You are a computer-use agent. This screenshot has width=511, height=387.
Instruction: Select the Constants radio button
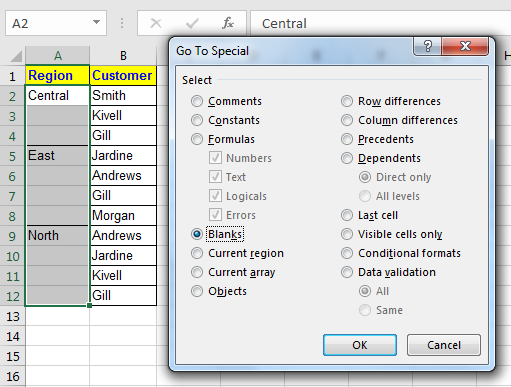click(197, 120)
